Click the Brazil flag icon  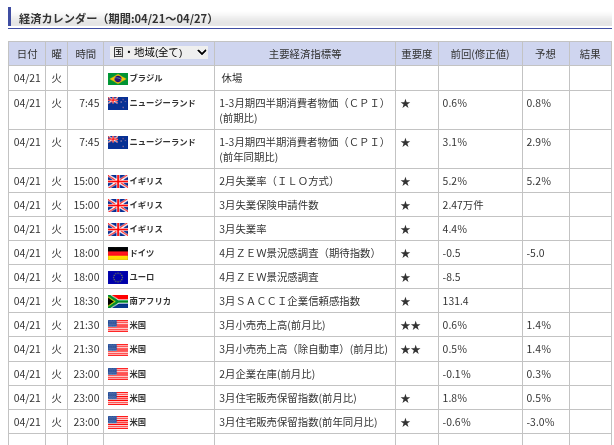click(117, 78)
